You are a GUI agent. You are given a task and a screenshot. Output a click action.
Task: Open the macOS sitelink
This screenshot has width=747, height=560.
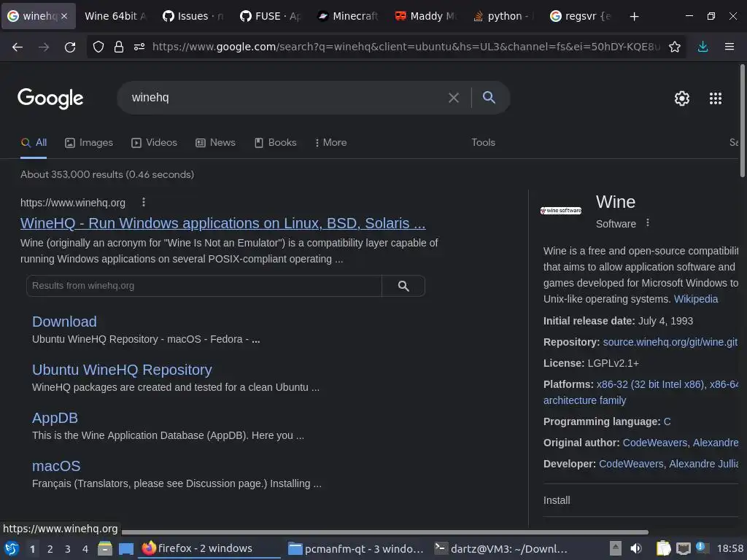click(56, 466)
